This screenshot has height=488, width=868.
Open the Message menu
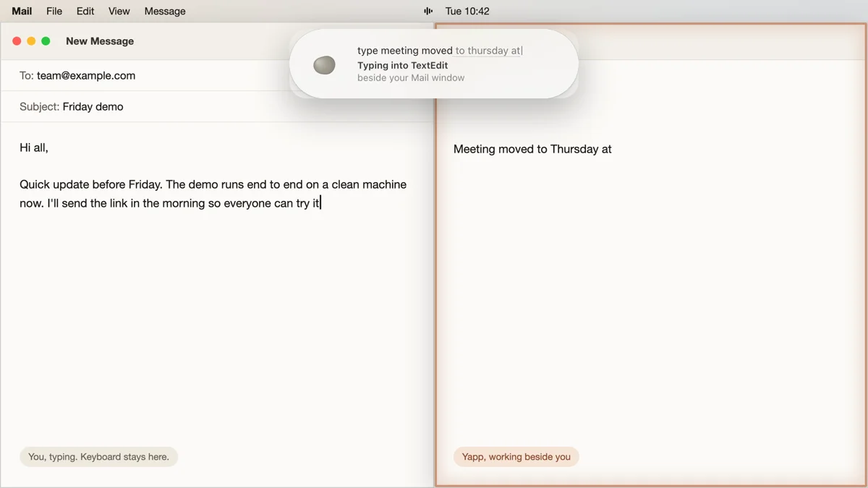pyautogui.click(x=165, y=11)
